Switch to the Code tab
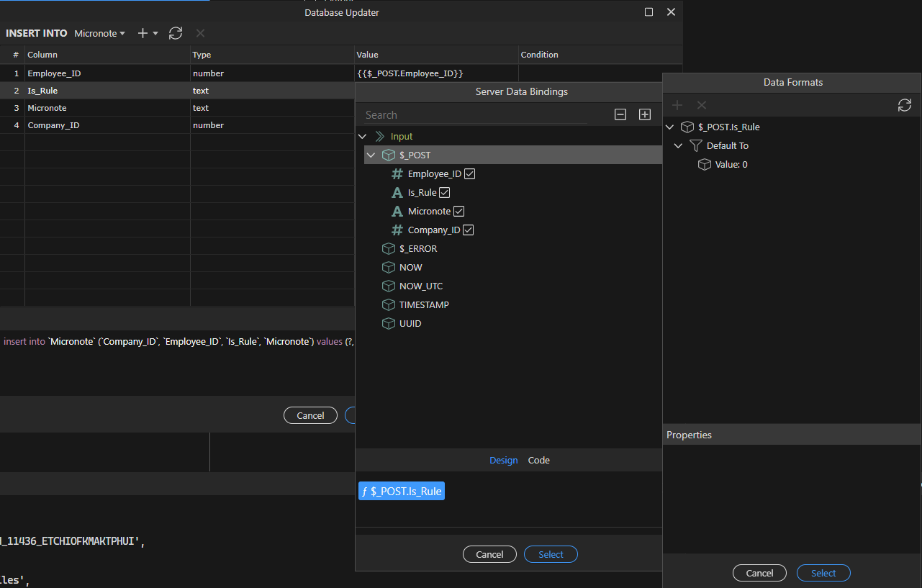The height and width of the screenshot is (588, 922). [x=538, y=461]
